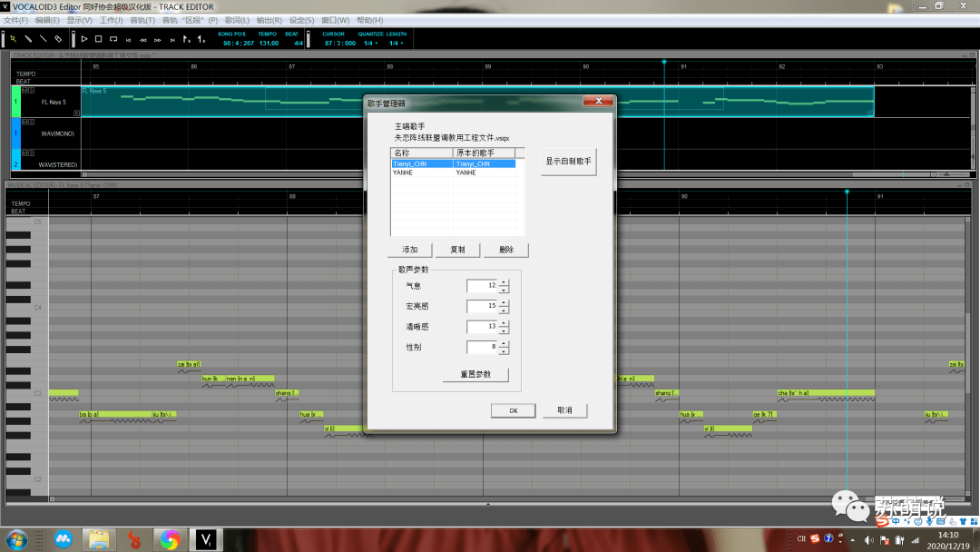Image resolution: width=980 pixels, height=552 pixels.
Task: Open the 工作(J) menu
Action: tap(112, 21)
